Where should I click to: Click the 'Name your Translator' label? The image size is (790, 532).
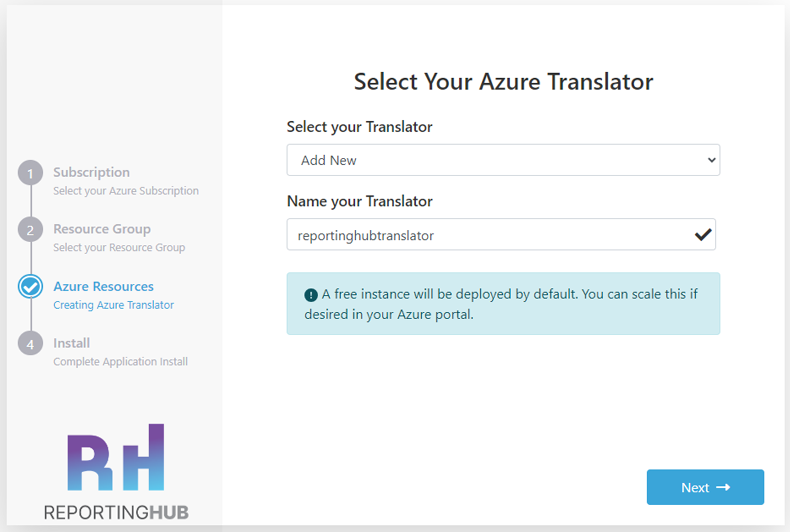tap(359, 201)
